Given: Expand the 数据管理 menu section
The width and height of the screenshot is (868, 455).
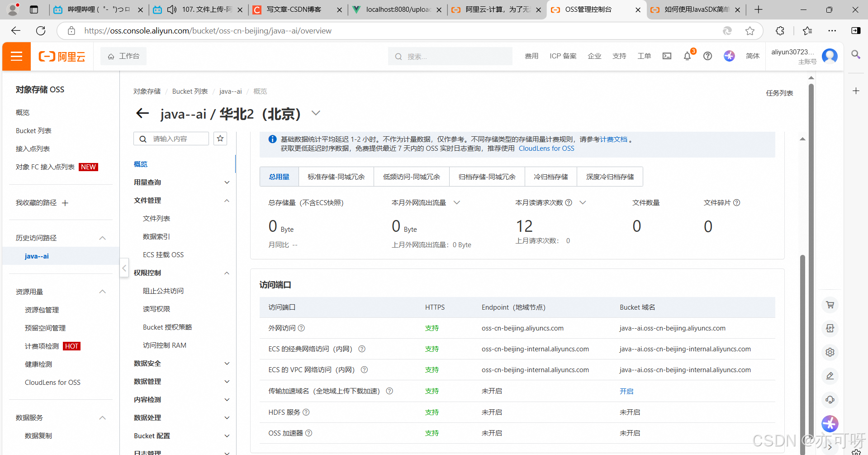Looking at the screenshot, I should tap(227, 382).
